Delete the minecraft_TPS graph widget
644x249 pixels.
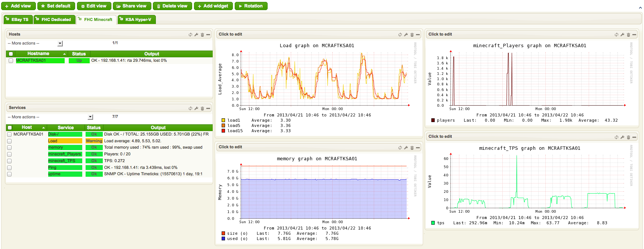[628, 137]
